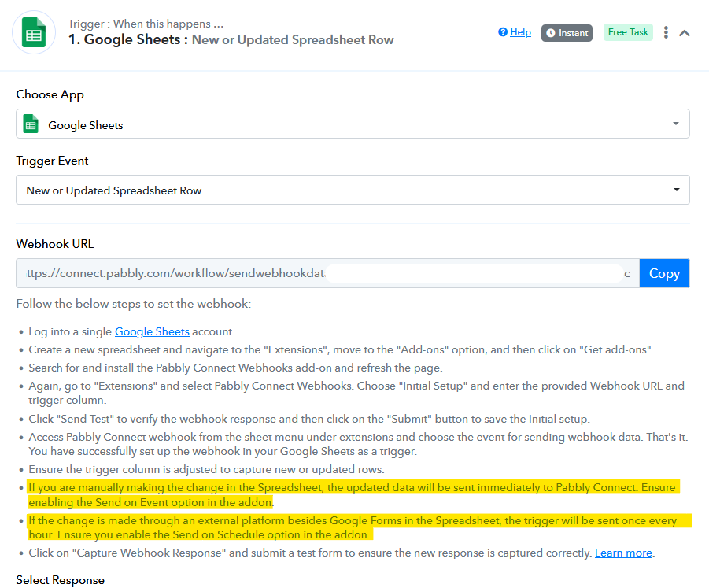The height and width of the screenshot is (588, 709).
Task: Open the Choose App dropdown
Action: point(353,124)
